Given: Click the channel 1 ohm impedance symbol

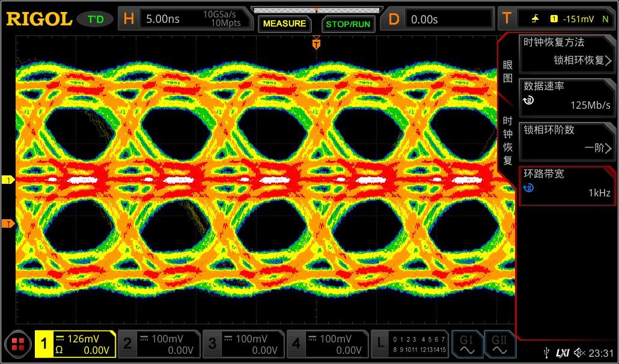Looking at the screenshot, I should [59, 350].
